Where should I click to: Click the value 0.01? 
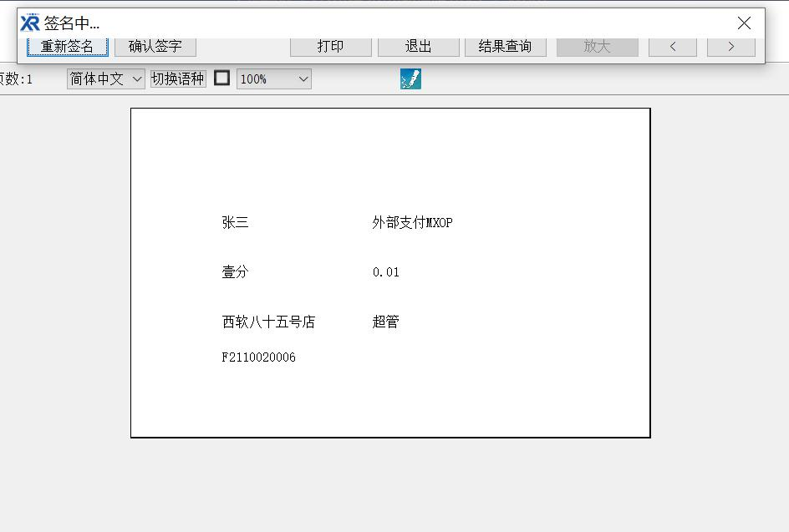tap(386, 272)
